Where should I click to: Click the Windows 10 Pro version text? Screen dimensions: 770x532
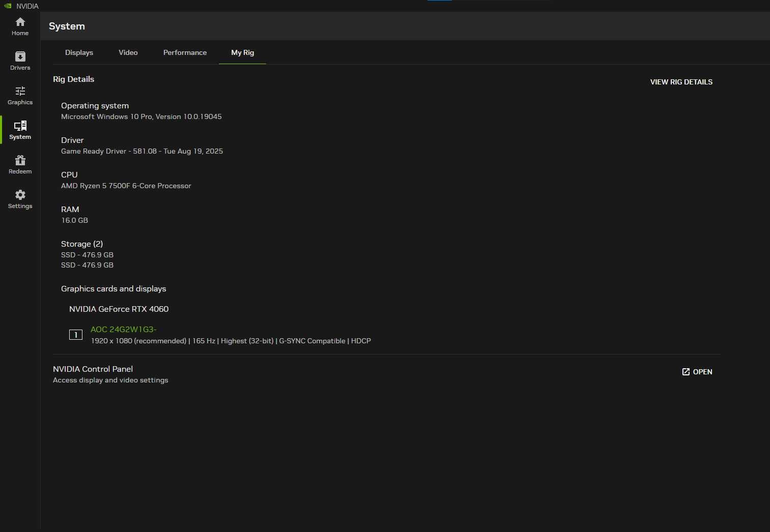(141, 116)
